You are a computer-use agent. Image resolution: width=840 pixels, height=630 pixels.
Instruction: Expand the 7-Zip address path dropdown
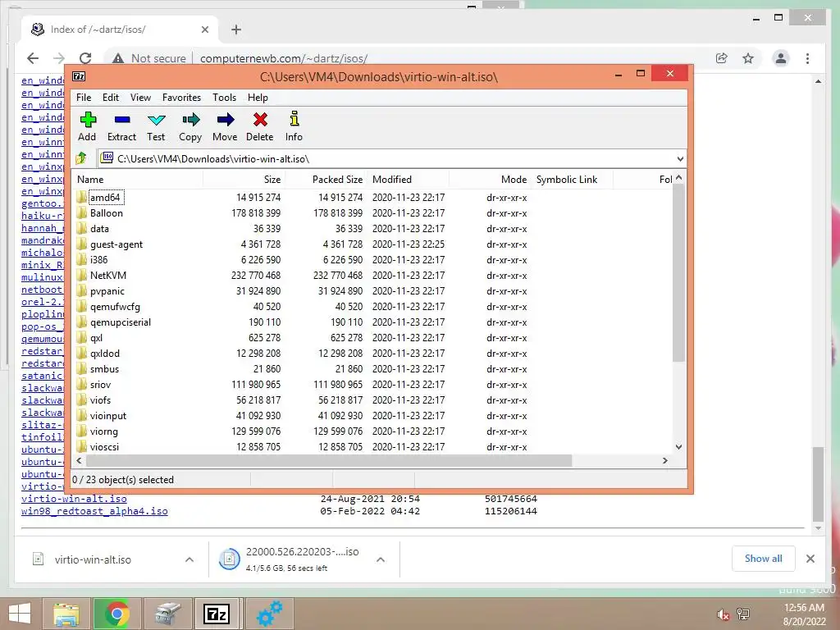(x=680, y=158)
